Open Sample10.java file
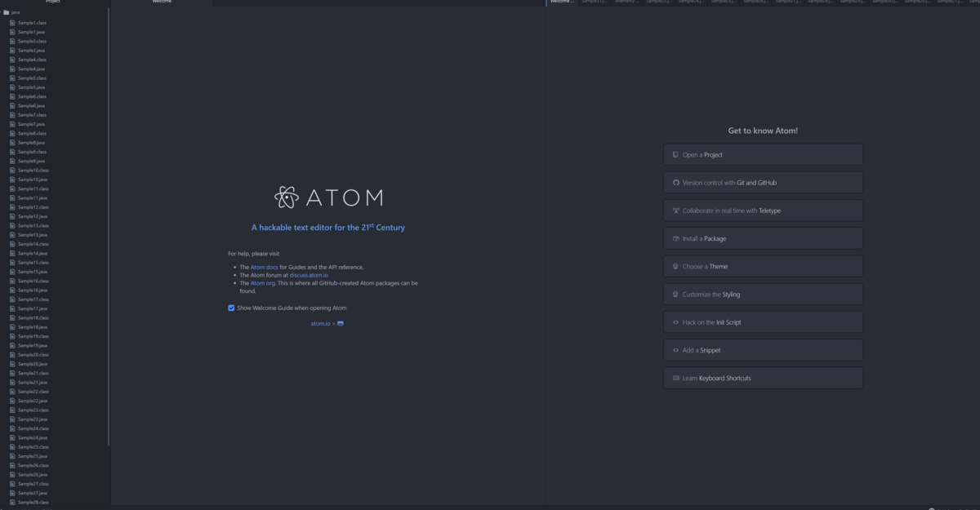Viewport: 980px width, 510px height. click(33, 180)
